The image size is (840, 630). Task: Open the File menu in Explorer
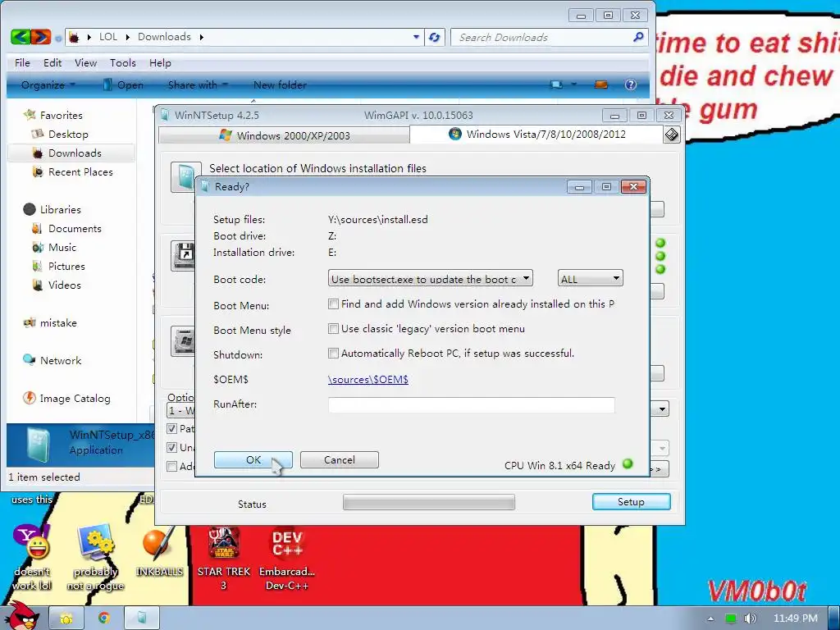coord(22,62)
